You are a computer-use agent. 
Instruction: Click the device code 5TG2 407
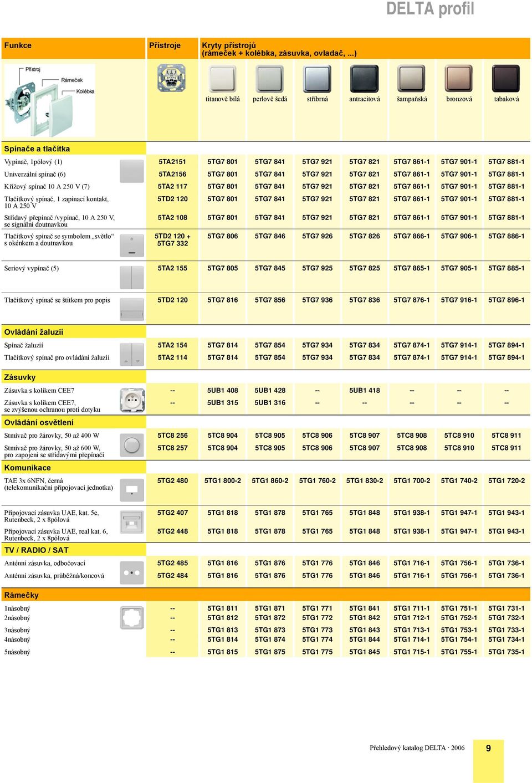[172, 513]
